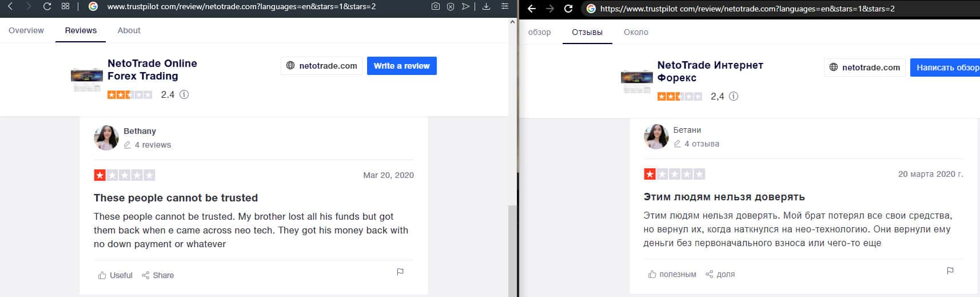The width and height of the screenshot is (980, 297).
Task: Open 'Этим людям нельзя доверять' review title
Action: click(x=724, y=197)
